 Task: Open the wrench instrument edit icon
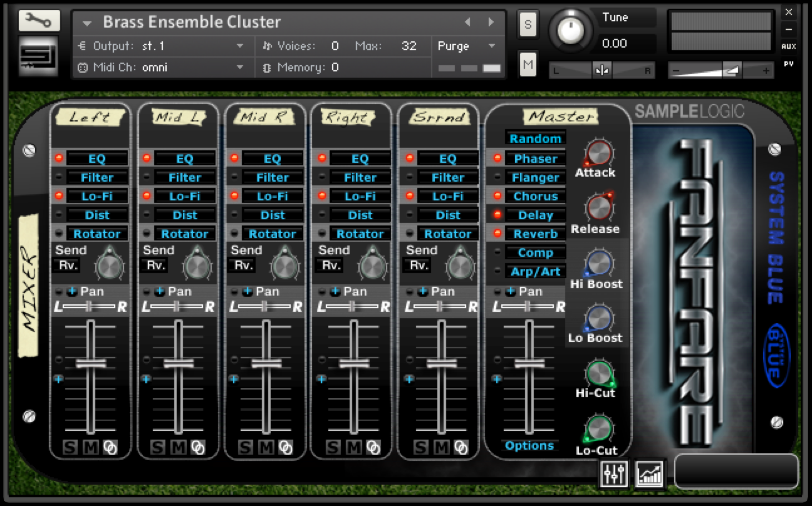pos(39,20)
